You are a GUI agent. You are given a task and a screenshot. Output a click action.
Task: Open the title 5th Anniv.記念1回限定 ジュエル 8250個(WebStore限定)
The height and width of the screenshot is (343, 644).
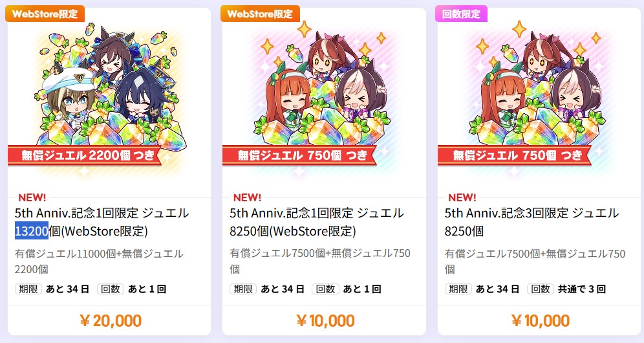point(317,222)
